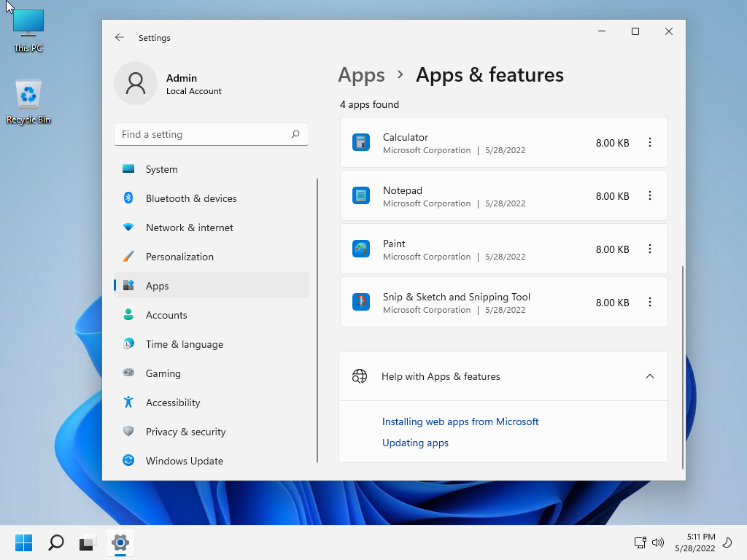Click the Calculator app icon
This screenshot has height=560, width=747.
[361, 142]
